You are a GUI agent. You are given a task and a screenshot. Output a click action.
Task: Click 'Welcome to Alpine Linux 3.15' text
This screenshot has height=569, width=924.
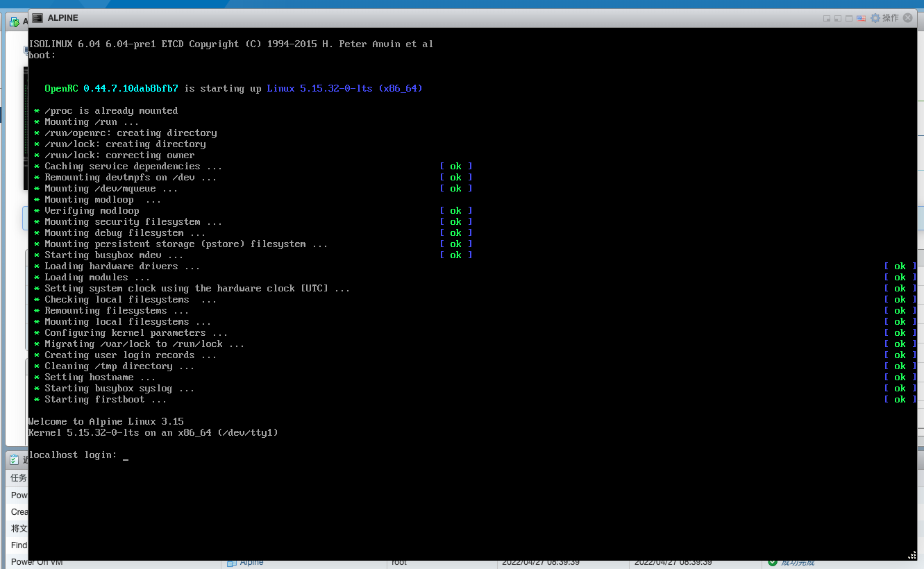coord(106,422)
